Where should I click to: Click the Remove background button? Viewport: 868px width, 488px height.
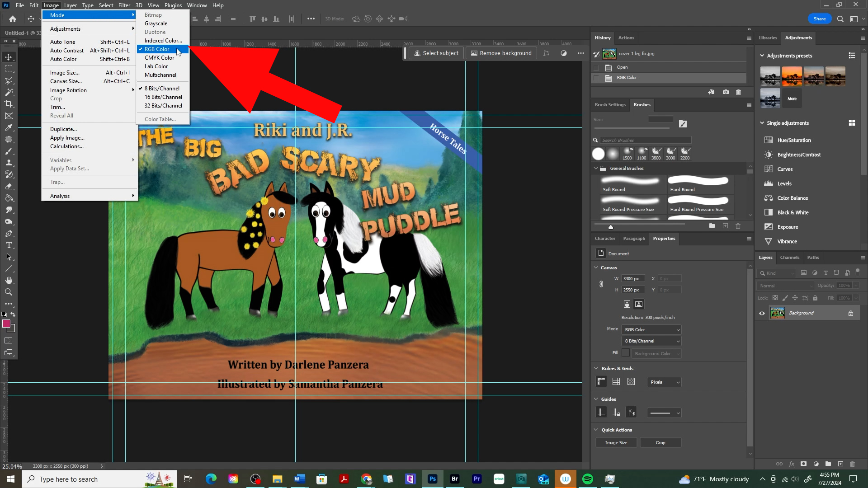click(501, 53)
